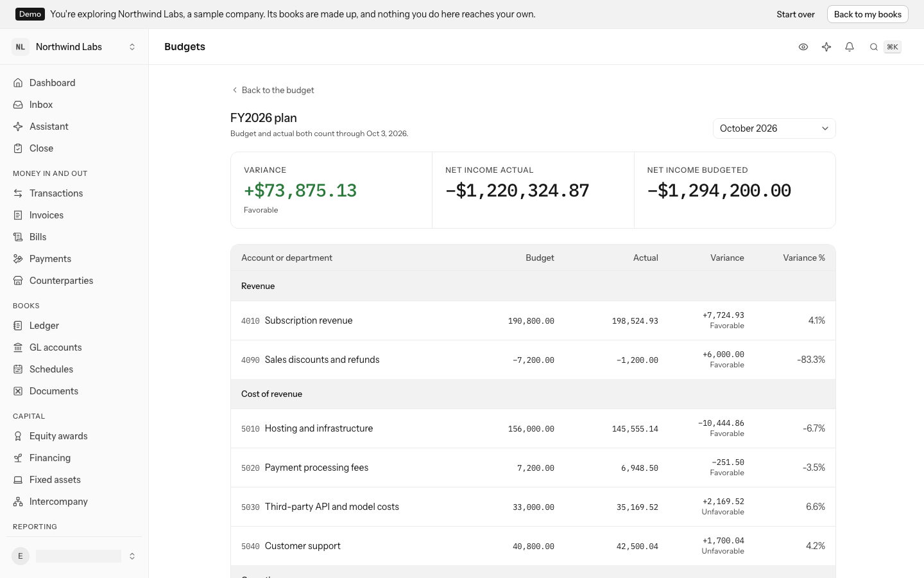This screenshot has width=924, height=578.
Task: Open the October 2026 period dropdown
Action: pos(774,128)
